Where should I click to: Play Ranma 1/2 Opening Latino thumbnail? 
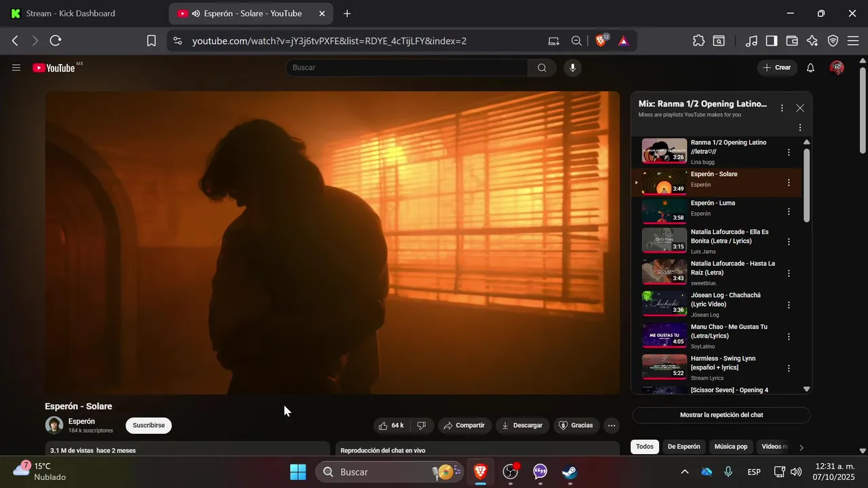pyautogui.click(x=665, y=151)
